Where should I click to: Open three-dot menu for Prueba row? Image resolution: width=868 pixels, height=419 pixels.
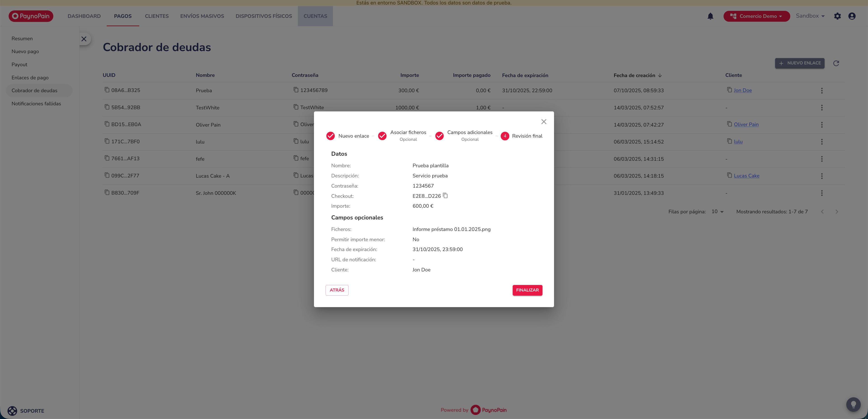pyautogui.click(x=821, y=91)
